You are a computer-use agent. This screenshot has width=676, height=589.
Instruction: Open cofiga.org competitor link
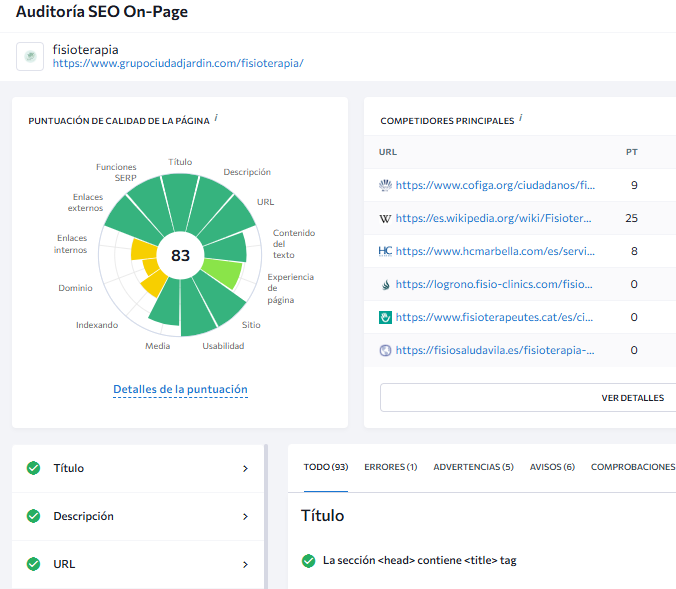(x=495, y=185)
